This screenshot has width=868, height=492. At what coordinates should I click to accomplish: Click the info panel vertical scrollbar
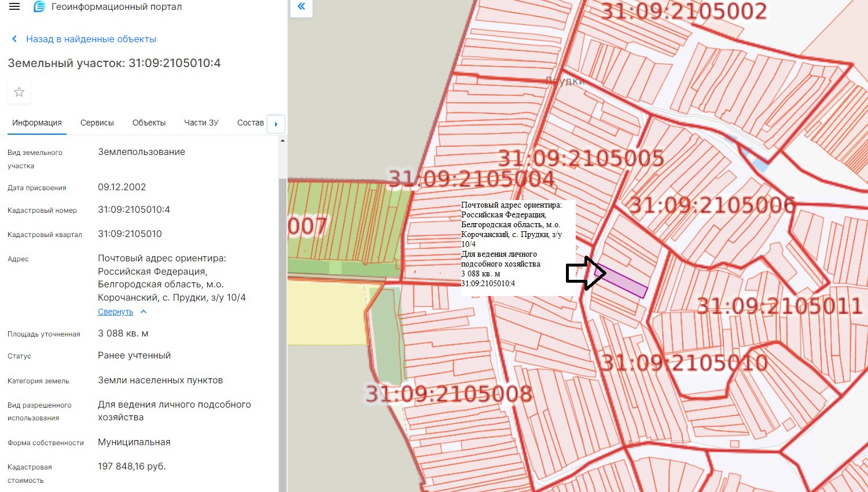282,334
